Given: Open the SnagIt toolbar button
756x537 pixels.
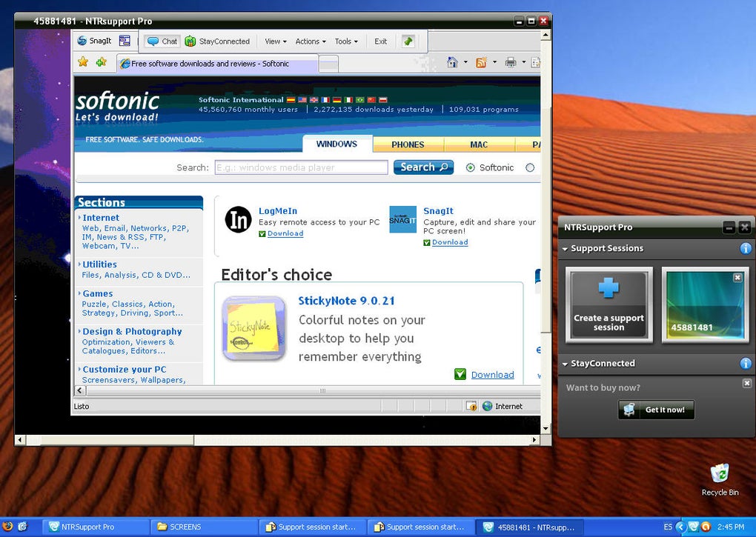Looking at the screenshot, I should pos(95,41).
